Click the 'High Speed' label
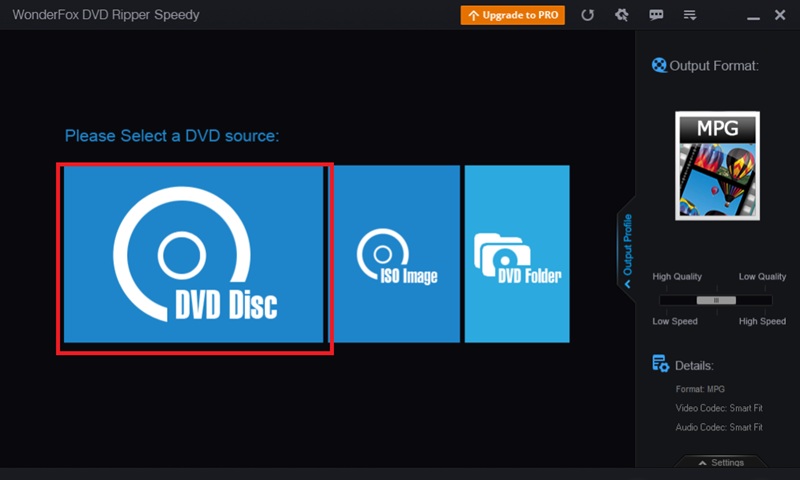 [762, 321]
